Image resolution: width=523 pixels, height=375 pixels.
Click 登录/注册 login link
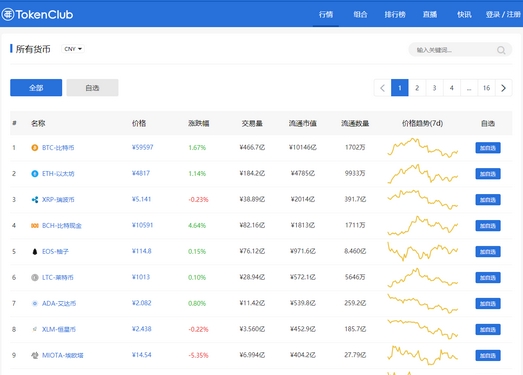(503, 14)
